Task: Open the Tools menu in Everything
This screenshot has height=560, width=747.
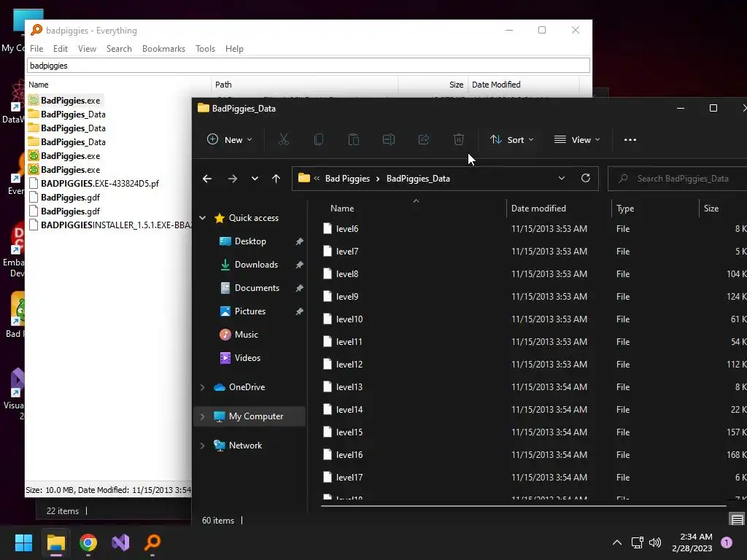Action: 205,49
